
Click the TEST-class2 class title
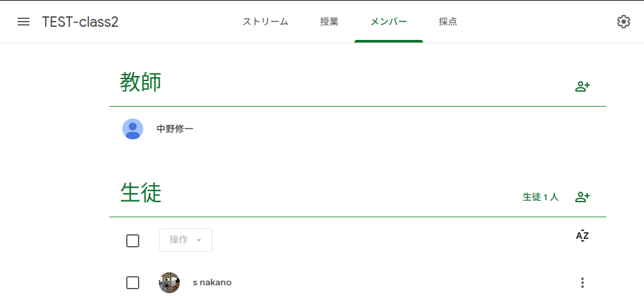point(80,22)
